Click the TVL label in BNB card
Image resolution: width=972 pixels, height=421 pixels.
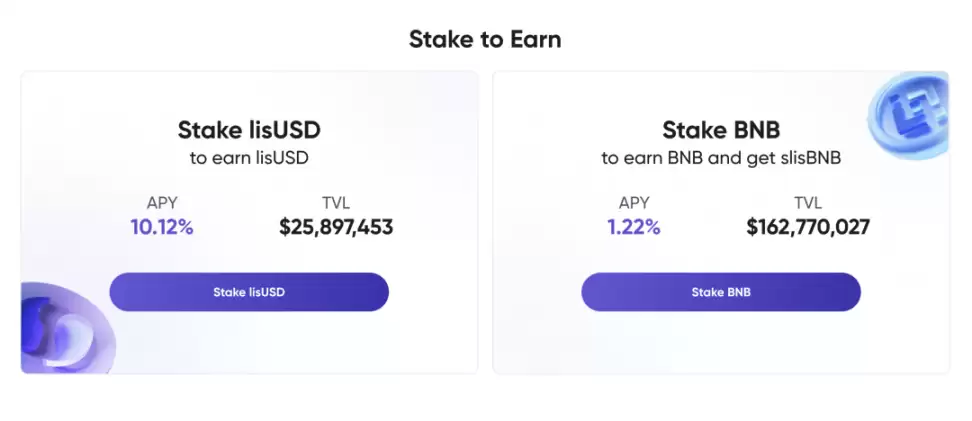click(x=808, y=203)
